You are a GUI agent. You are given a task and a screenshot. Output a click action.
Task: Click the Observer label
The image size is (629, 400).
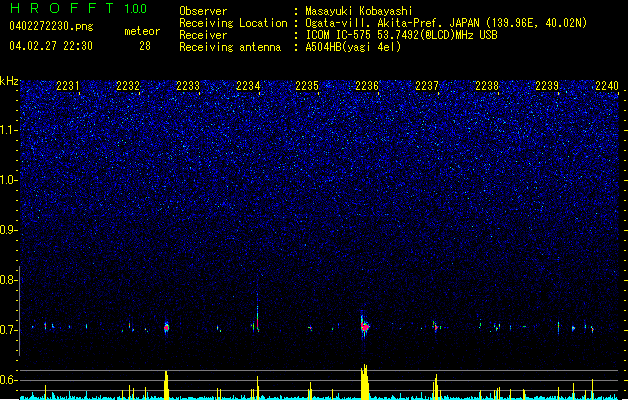tap(203, 11)
